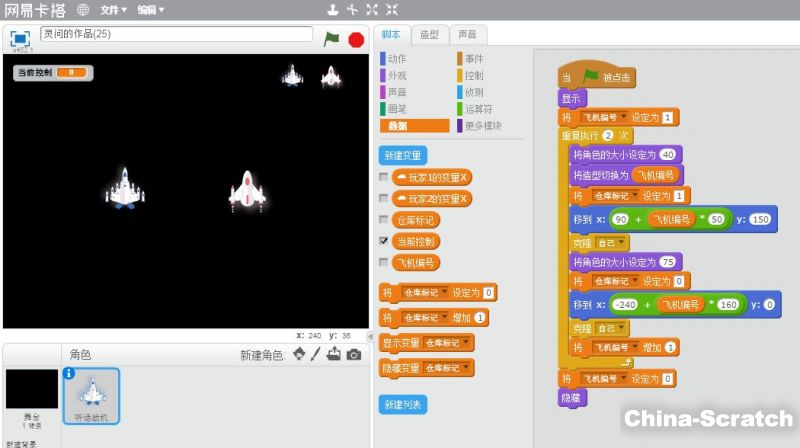Select the scissors delete tool
Image resolution: width=800 pixels, height=448 pixels.
[x=352, y=10]
